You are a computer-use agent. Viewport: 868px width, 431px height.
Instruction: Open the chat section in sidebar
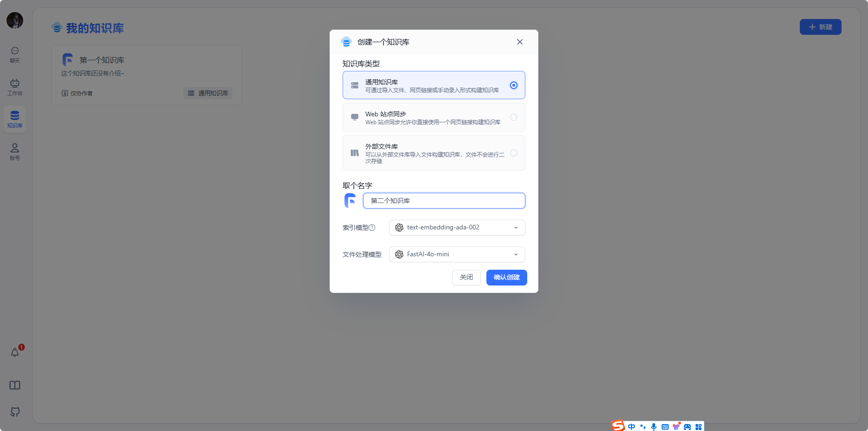(x=15, y=54)
